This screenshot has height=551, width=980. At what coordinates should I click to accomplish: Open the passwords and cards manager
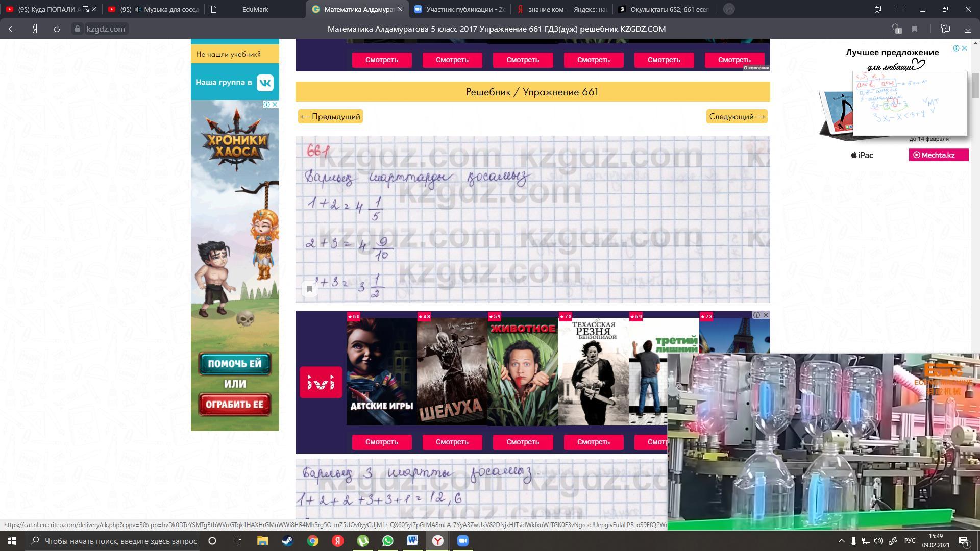[945, 29]
